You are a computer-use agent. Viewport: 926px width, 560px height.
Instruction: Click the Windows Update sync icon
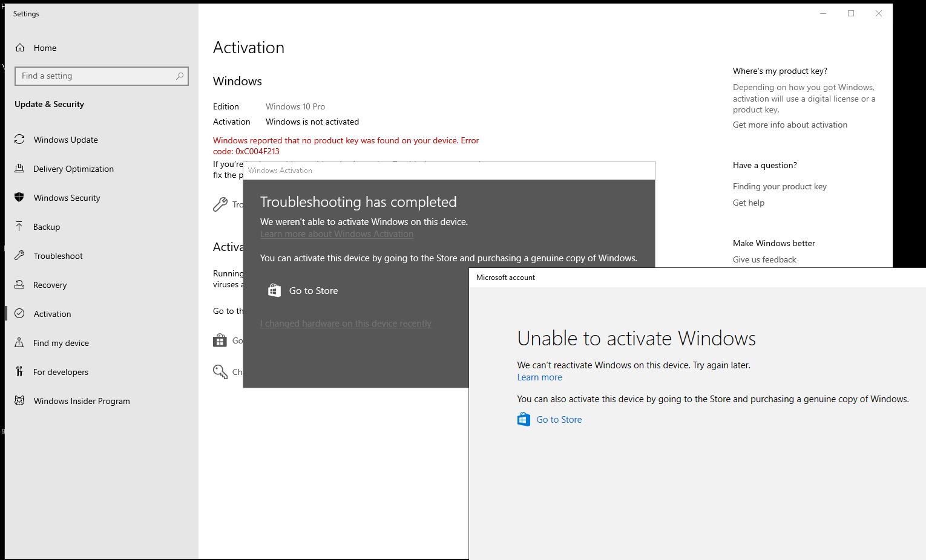[19, 140]
